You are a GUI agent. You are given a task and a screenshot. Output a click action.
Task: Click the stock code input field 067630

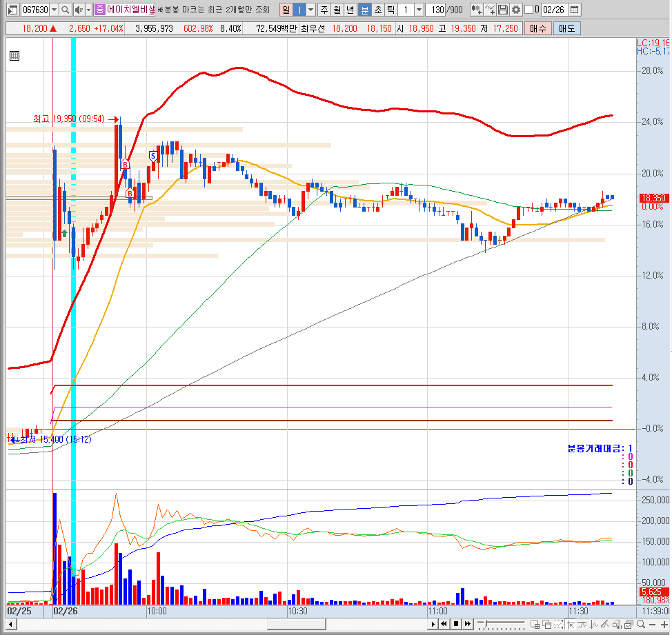point(35,10)
